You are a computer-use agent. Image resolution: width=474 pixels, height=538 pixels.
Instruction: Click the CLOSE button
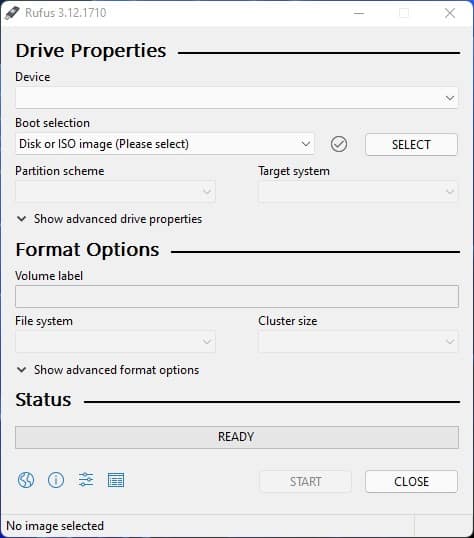[411, 481]
